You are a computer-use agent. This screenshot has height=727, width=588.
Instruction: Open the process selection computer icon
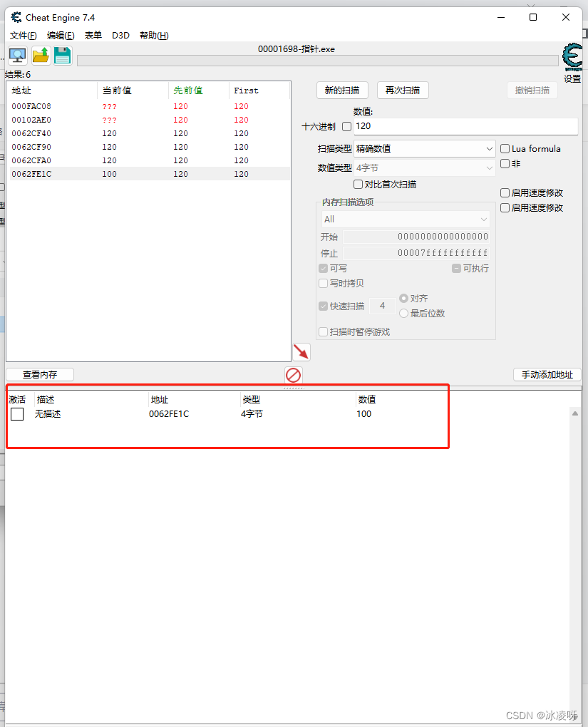pos(18,56)
